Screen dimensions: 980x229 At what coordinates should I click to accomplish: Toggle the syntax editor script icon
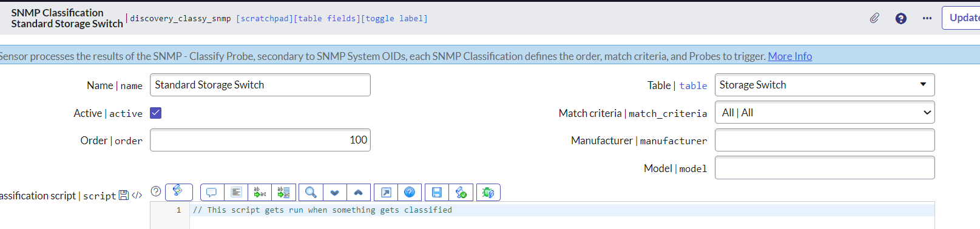tap(178, 192)
